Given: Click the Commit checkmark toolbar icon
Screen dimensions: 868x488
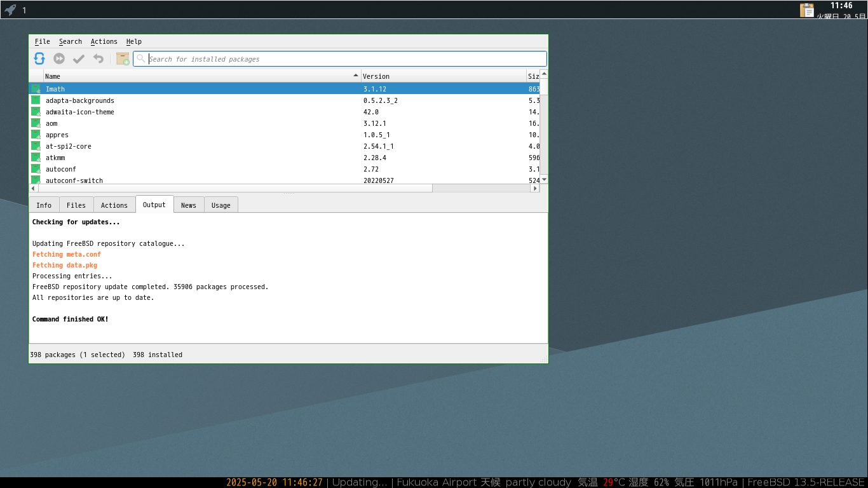Looking at the screenshot, I should click(x=79, y=58).
